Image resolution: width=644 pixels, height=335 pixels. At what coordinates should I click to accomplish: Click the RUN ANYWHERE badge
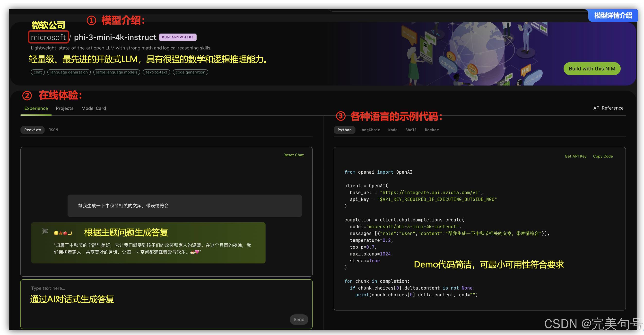coord(178,37)
